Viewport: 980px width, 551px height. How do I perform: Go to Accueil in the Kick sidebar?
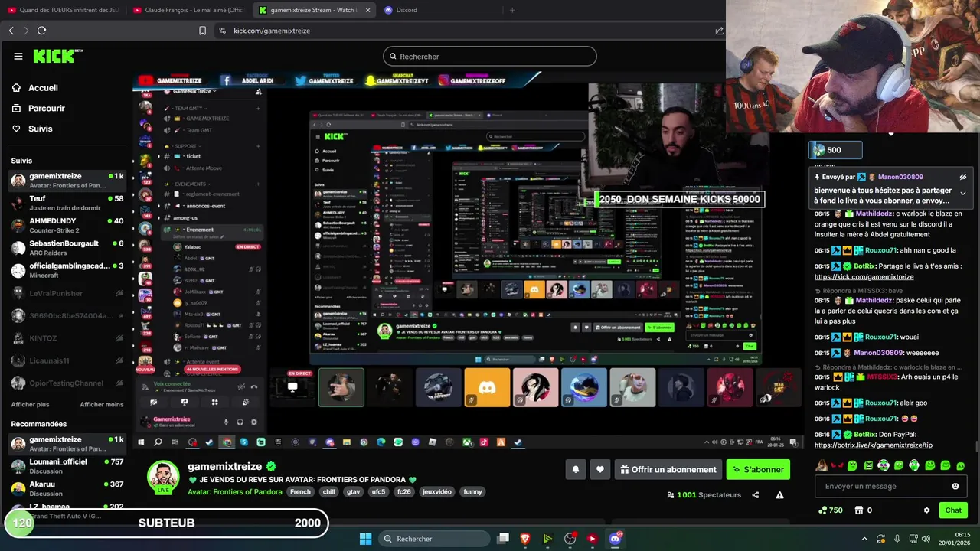pyautogui.click(x=35, y=88)
